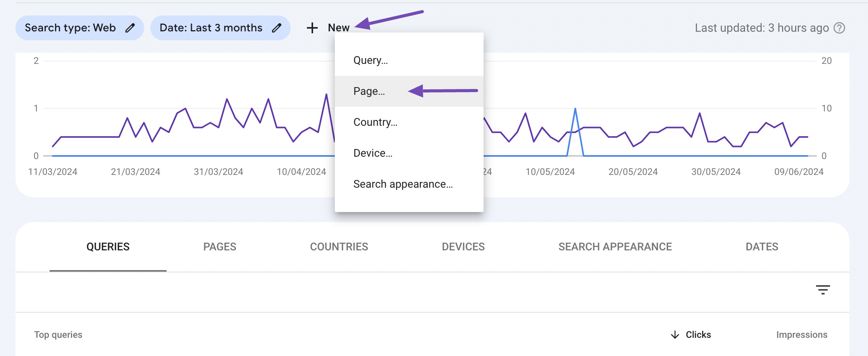
Task: Sort table by Impressions column
Action: tap(802, 335)
